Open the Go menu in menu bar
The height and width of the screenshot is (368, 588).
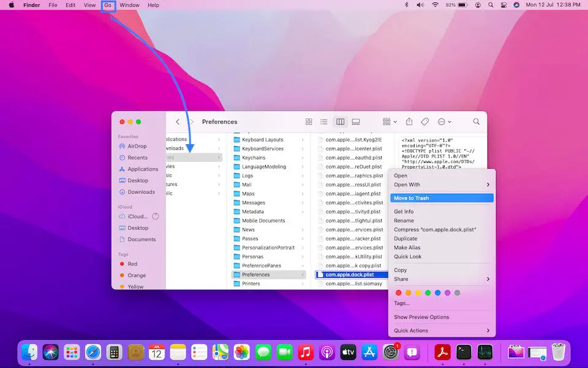coord(108,5)
